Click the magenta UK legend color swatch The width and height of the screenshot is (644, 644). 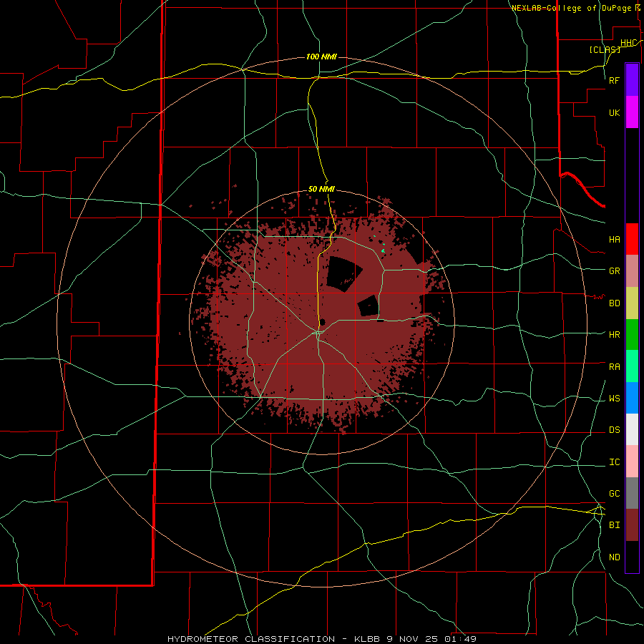632,112
